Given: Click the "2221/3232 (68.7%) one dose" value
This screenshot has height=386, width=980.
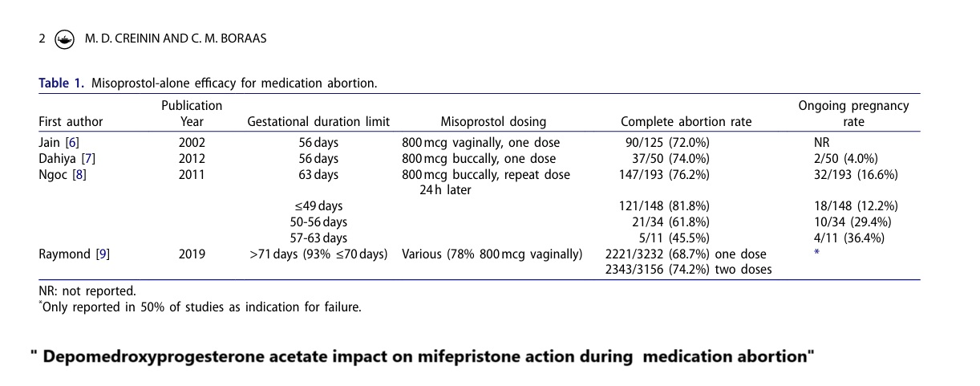Looking at the screenshot, I should (x=686, y=254).
